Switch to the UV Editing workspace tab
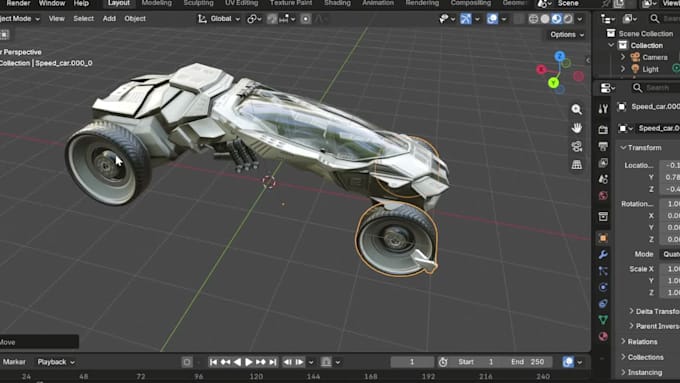The width and height of the screenshot is (680, 383). [241, 3]
